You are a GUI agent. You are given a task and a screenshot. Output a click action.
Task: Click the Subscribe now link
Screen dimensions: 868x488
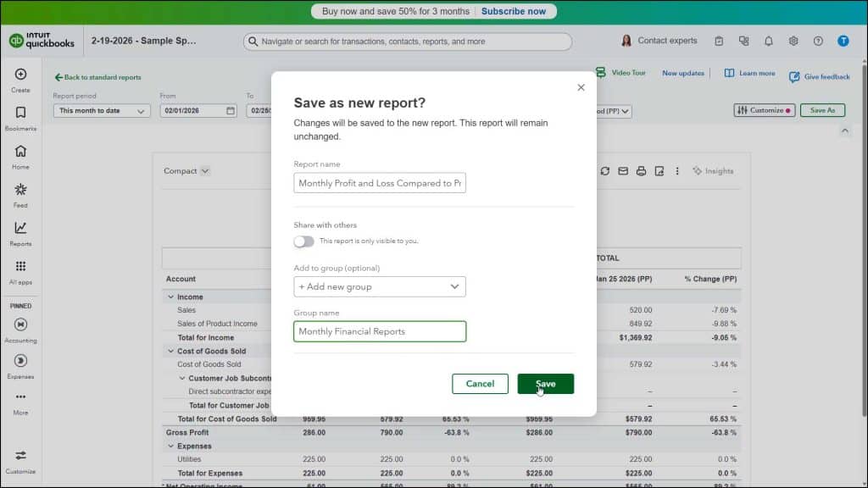point(514,10)
